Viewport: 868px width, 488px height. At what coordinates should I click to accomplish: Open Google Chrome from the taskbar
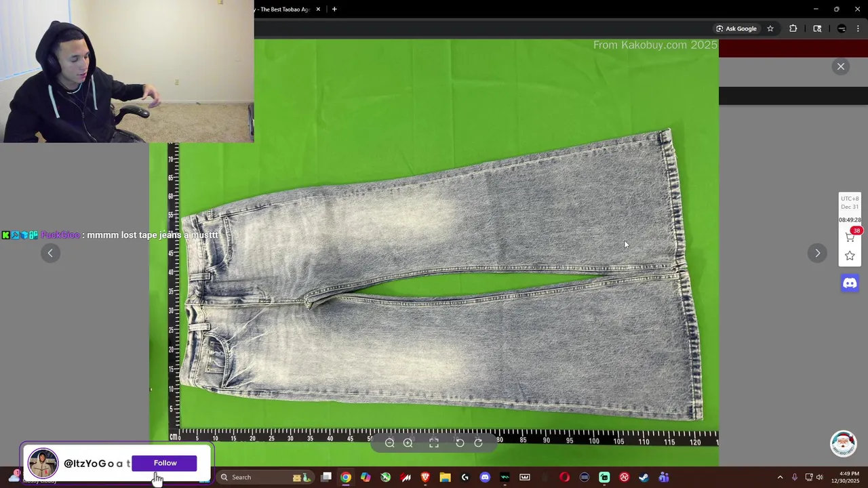(346, 477)
